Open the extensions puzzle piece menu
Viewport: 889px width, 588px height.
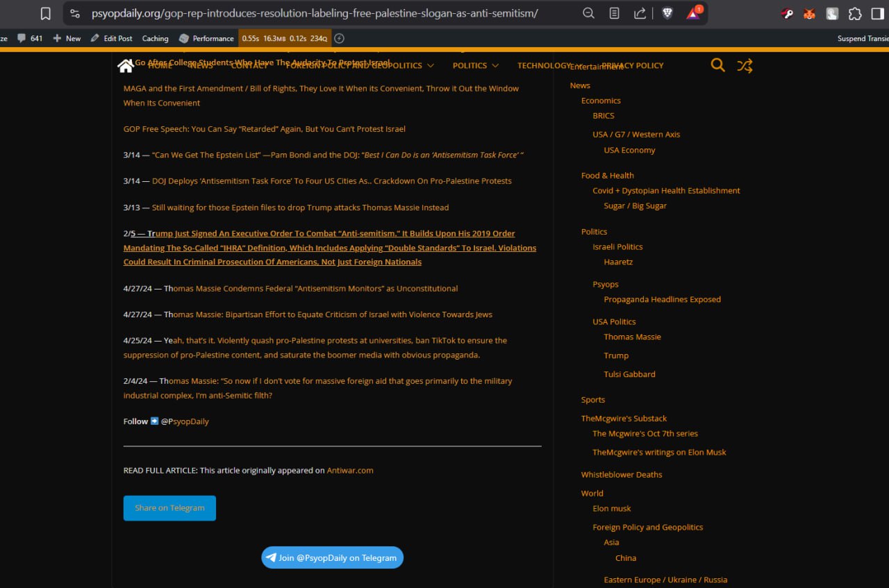click(x=855, y=13)
